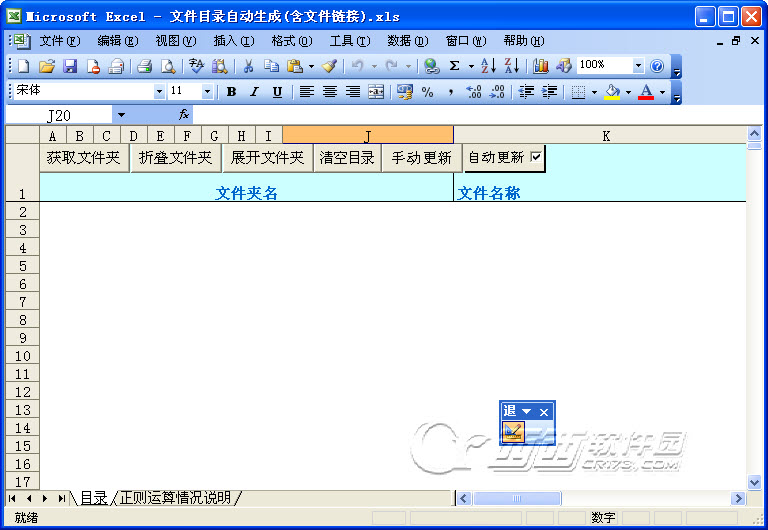
Task: Apply Percent style icon
Action: click(428, 92)
